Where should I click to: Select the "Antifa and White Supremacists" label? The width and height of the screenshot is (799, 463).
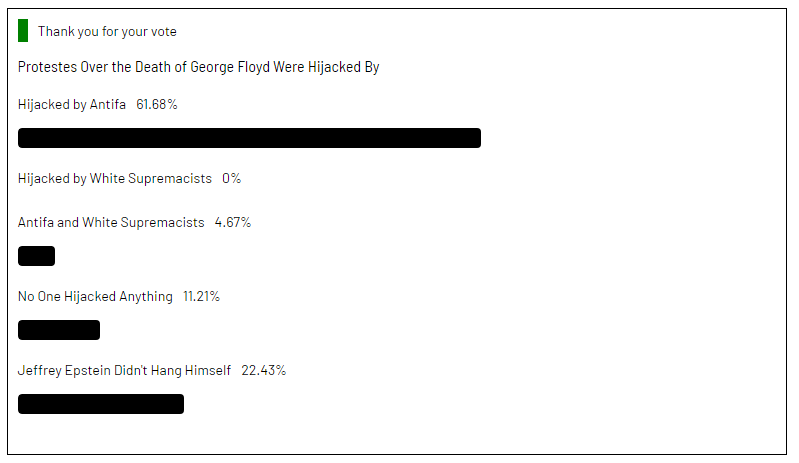(111, 222)
